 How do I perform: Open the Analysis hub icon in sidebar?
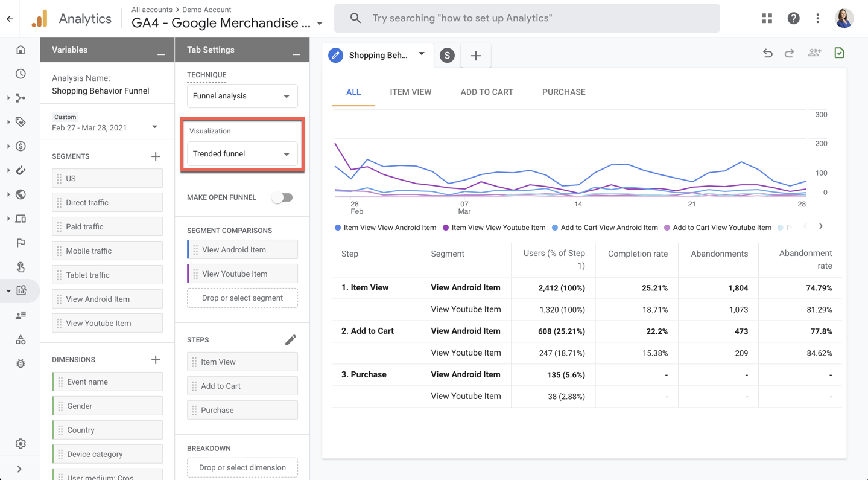(21, 290)
